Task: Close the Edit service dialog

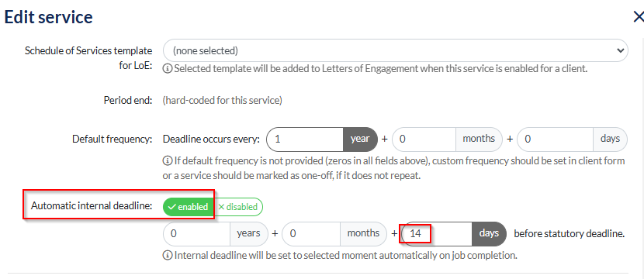Action: pyautogui.click(x=639, y=17)
